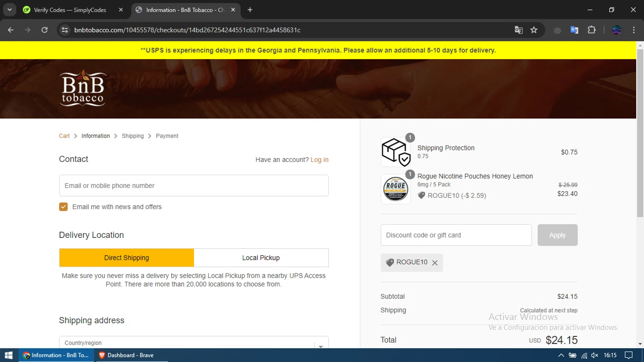Viewport: 644px width, 362px height.
Task: Click the Rogue Nicotine Pouches product thumbnail
Action: click(395, 189)
